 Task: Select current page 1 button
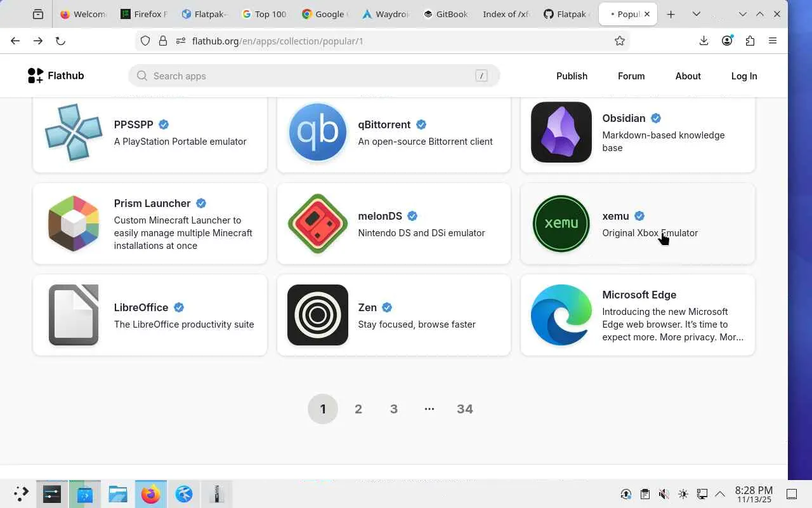point(323,409)
